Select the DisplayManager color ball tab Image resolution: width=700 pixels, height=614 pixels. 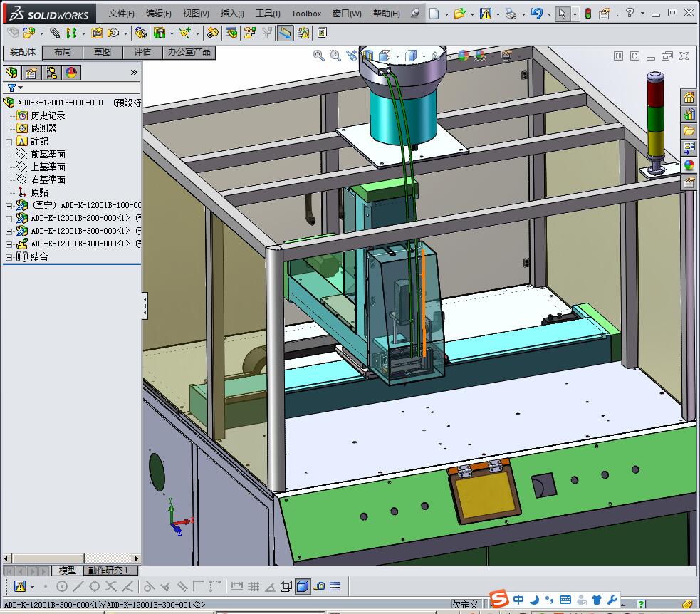pyautogui.click(x=71, y=72)
